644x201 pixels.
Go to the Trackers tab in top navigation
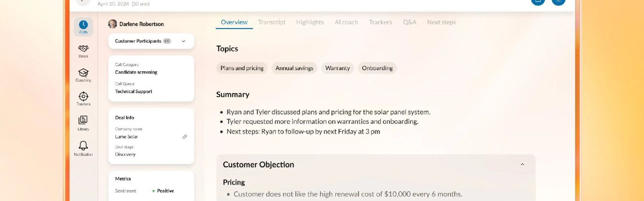click(380, 23)
